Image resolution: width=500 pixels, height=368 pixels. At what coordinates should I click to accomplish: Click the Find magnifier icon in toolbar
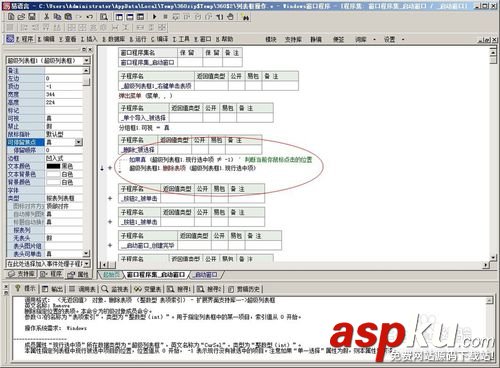pos(104,16)
